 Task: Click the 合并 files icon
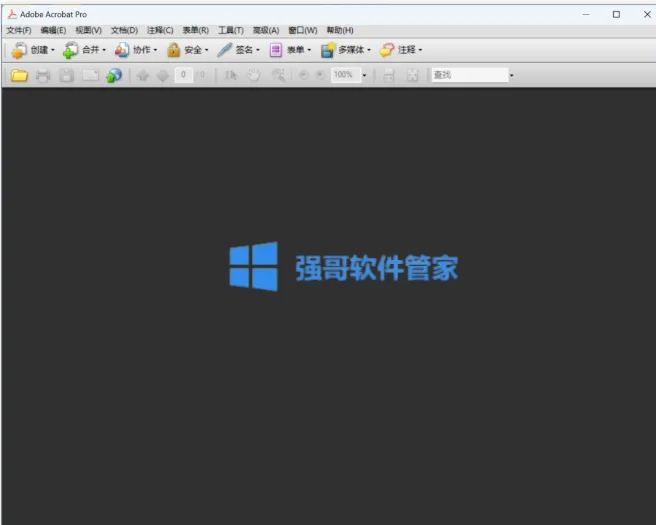tap(70, 50)
